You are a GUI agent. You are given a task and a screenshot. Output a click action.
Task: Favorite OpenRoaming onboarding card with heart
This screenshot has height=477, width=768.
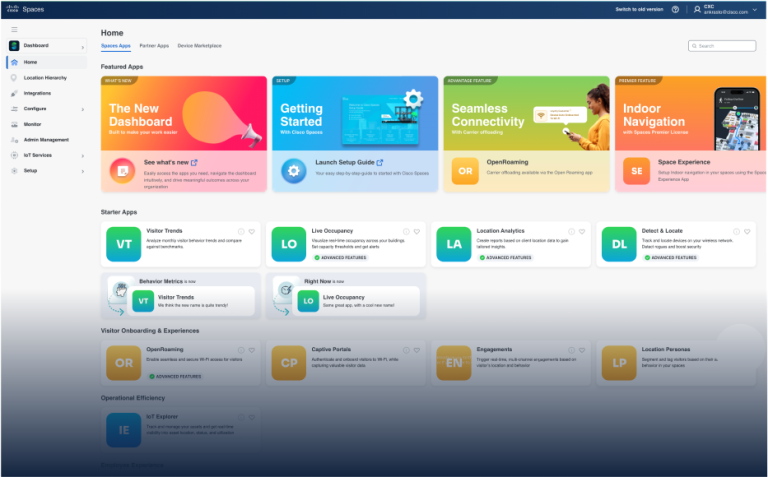(252, 350)
